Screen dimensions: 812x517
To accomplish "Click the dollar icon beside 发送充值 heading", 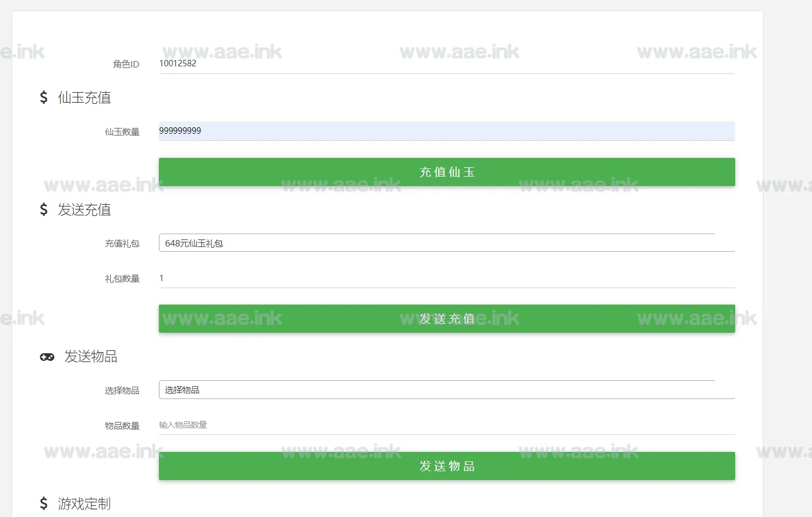I will (x=44, y=209).
